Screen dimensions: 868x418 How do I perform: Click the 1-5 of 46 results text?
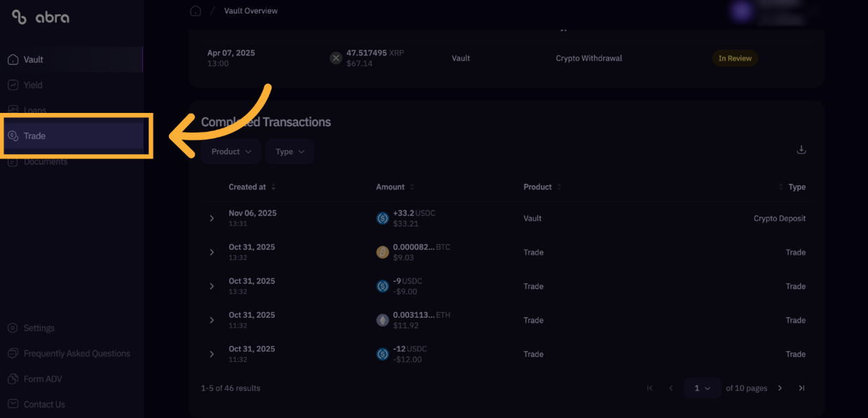point(230,388)
